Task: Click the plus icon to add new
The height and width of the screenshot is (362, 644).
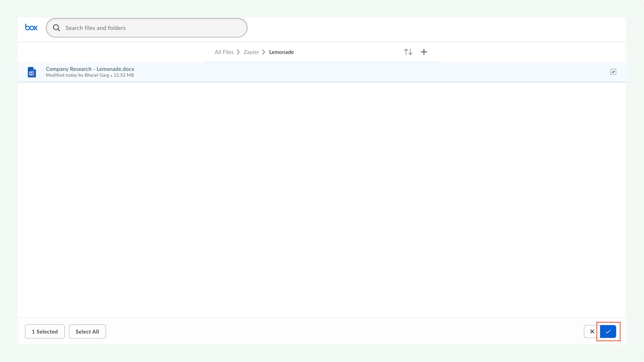Action: pos(424,52)
